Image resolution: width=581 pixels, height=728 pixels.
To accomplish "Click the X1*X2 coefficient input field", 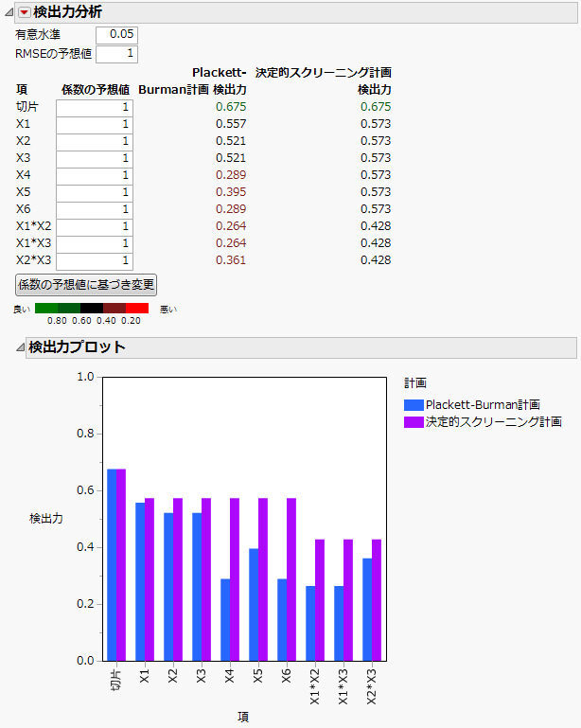I will tap(95, 226).
